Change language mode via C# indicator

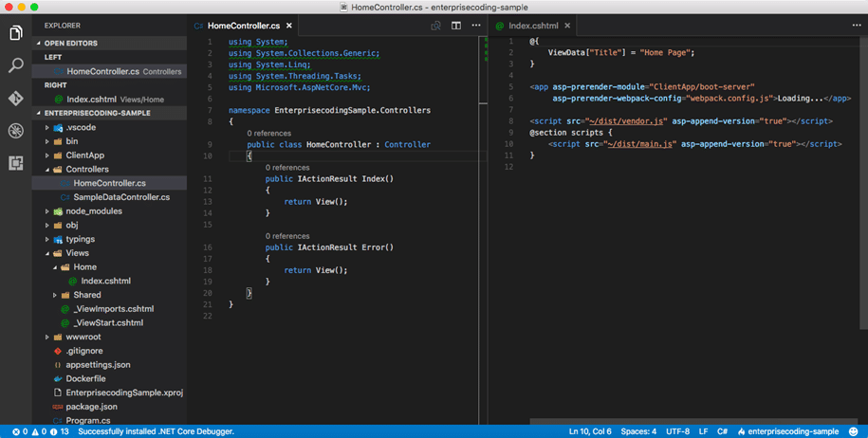tap(723, 431)
